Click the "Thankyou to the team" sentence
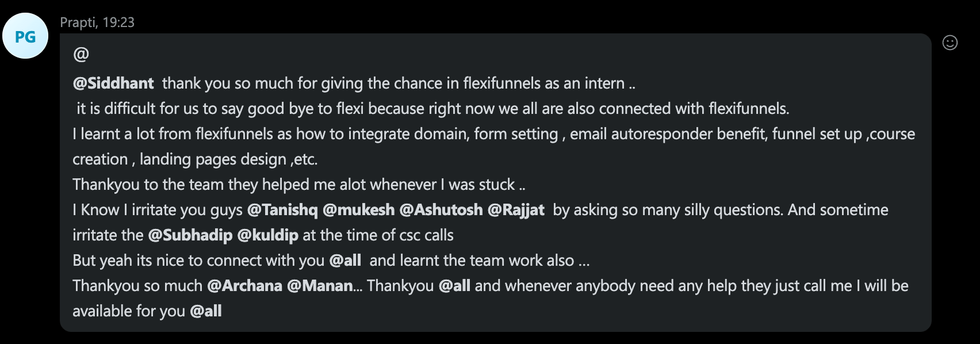Screen dimensions: 980x344 click(298, 185)
